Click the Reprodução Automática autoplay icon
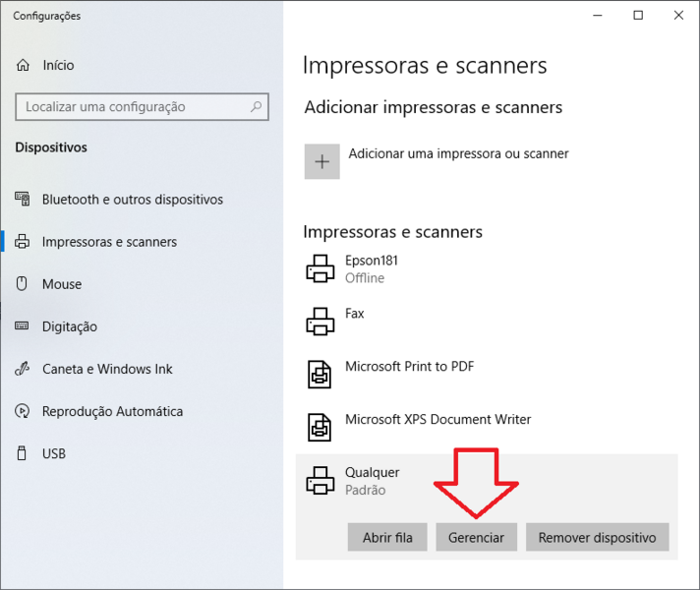Image resolution: width=700 pixels, height=590 pixels. (x=23, y=411)
